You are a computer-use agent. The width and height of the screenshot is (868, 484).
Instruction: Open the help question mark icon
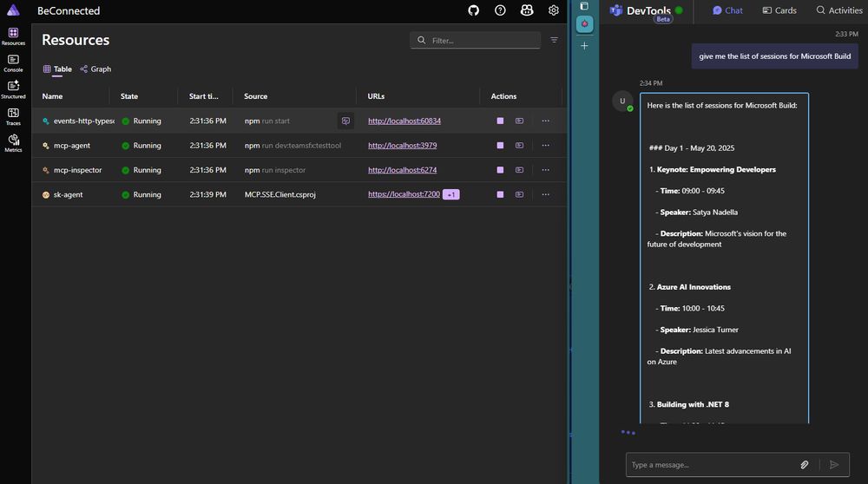(x=500, y=10)
